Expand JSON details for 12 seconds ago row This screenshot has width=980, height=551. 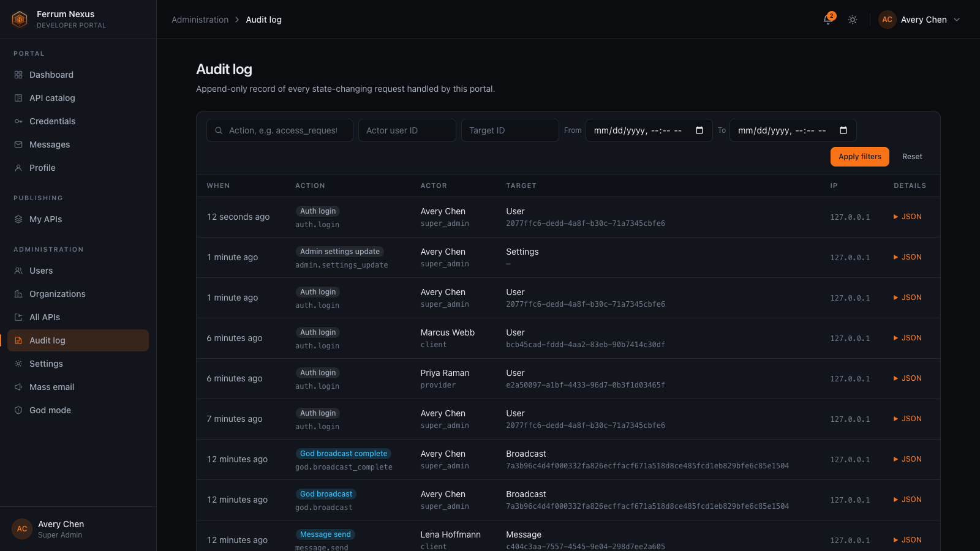pos(908,217)
